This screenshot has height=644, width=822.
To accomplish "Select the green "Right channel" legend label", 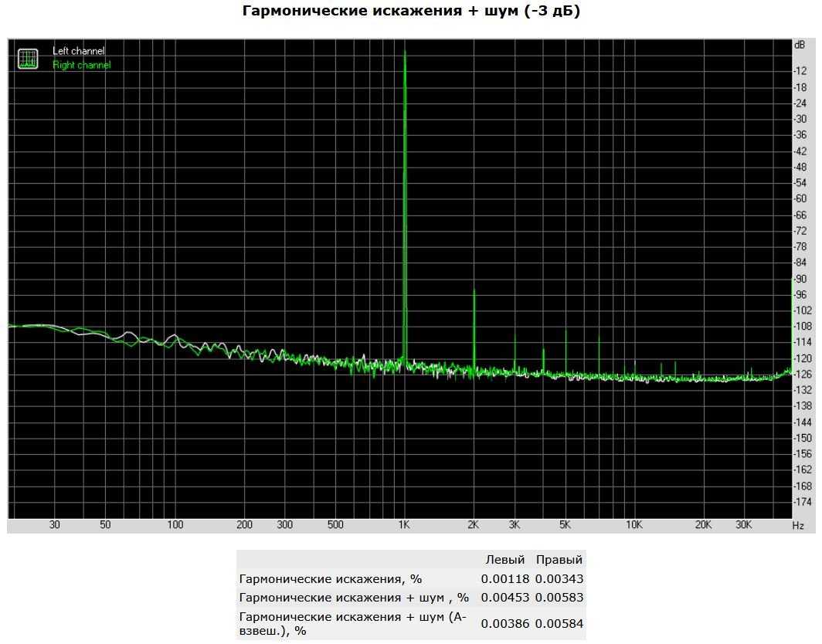I will coord(81,65).
